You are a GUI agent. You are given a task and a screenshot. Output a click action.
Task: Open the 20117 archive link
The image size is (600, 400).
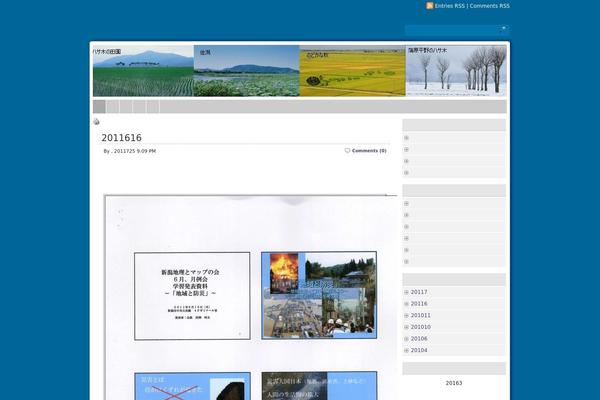point(419,292)
